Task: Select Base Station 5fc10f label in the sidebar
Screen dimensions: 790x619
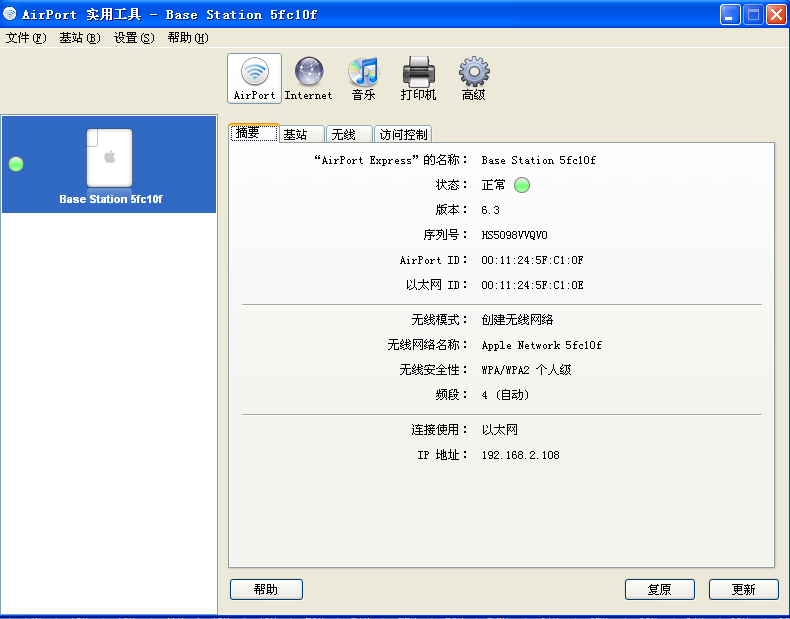Action: (111, 199)
